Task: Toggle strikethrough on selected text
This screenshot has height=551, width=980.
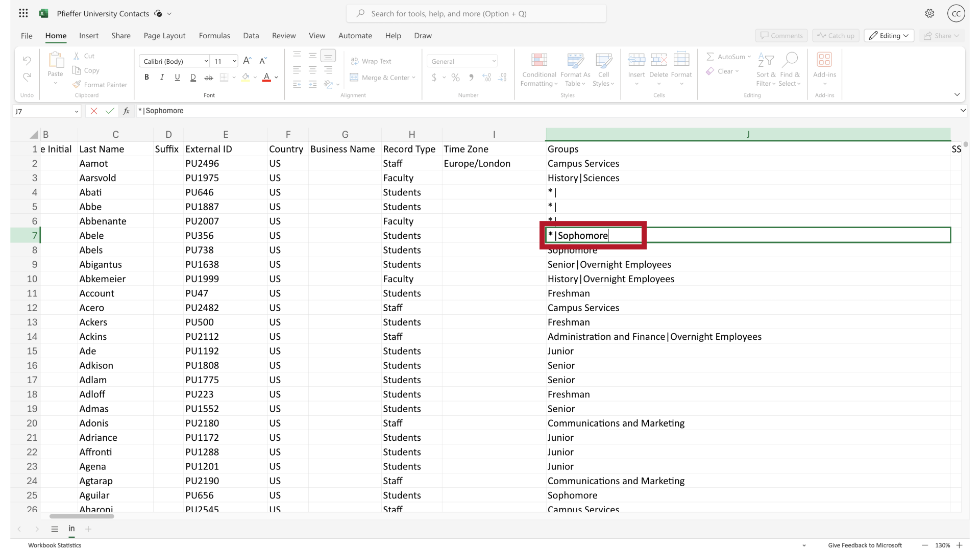Action: tap(208, 77)
